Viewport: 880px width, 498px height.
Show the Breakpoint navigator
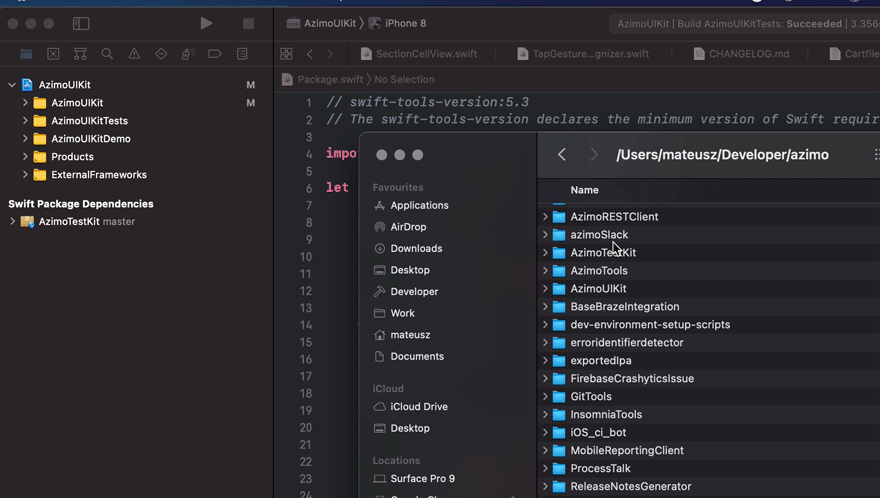coord(215,54)
